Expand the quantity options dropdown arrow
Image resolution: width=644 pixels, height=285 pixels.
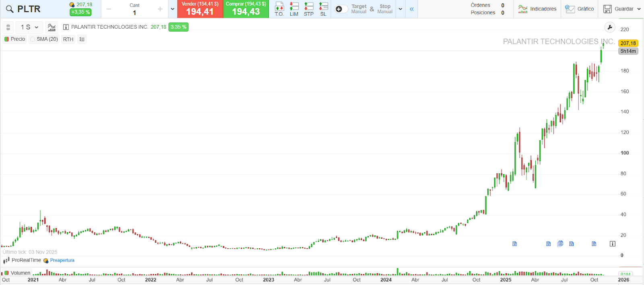pyautogui.click(x=173, y=9)
